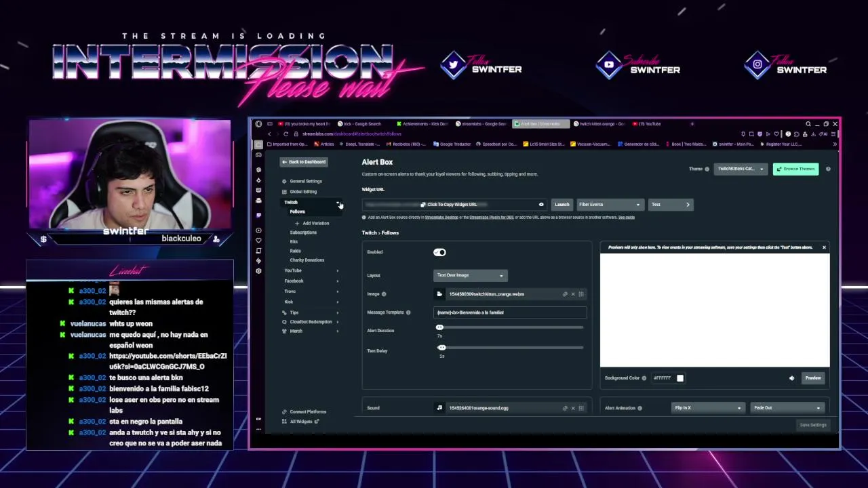Click the Text Delay slider handle
Screen dimensions: 868x488
pyautogui.click(x=441, y=348)
